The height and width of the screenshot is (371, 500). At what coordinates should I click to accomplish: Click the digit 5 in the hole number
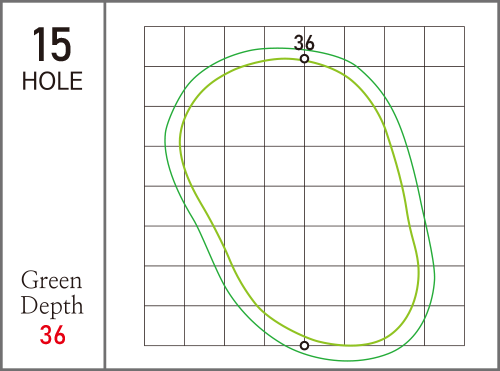[x=61, y=44]
